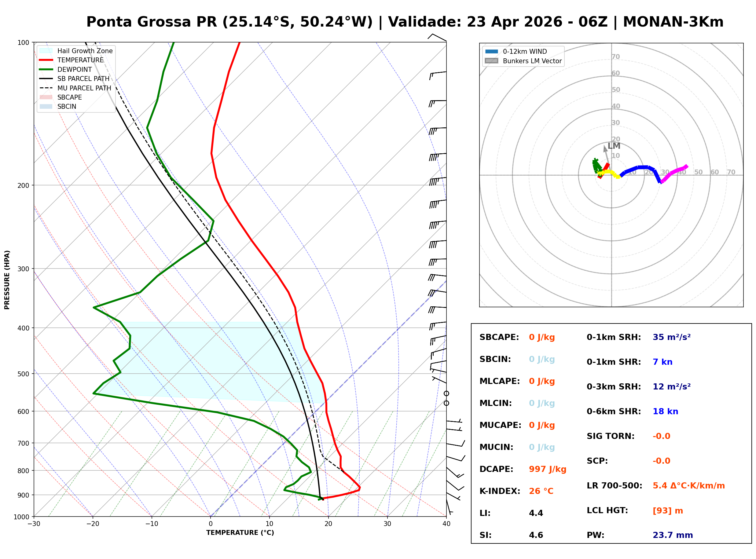Click the pink SBCAPE legend swatch
The height and width of the screenshot is (559, 756).
coord(46,97)
